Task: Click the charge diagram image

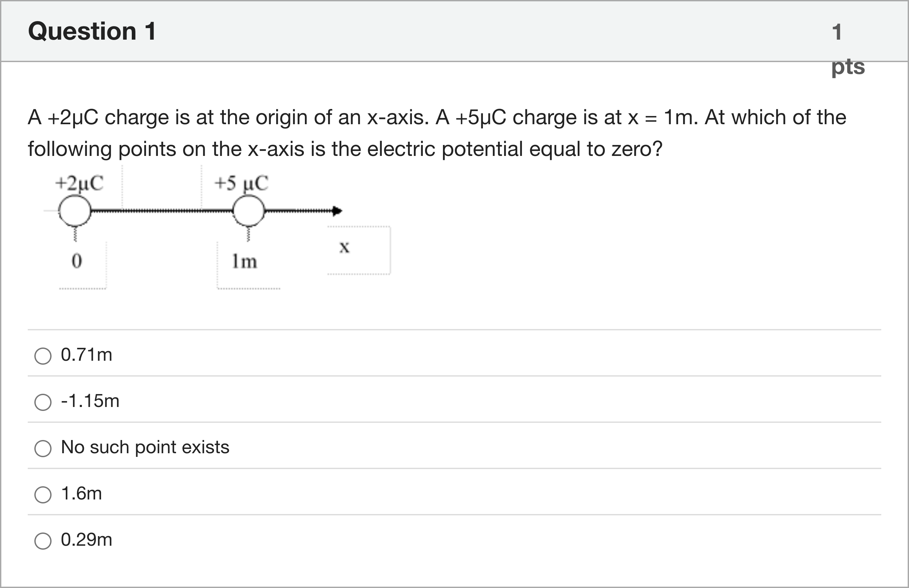Action: coord(218,228)
